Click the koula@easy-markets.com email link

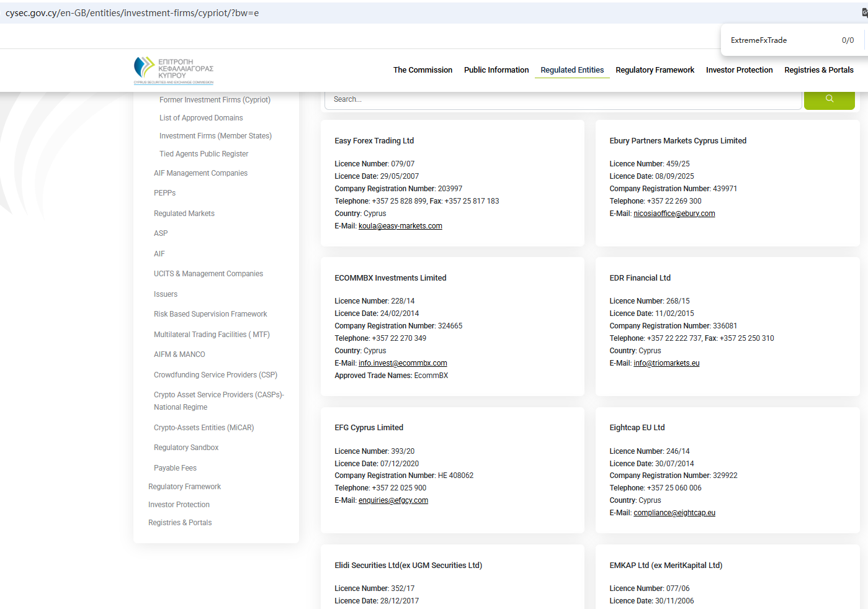coord(400,226)
